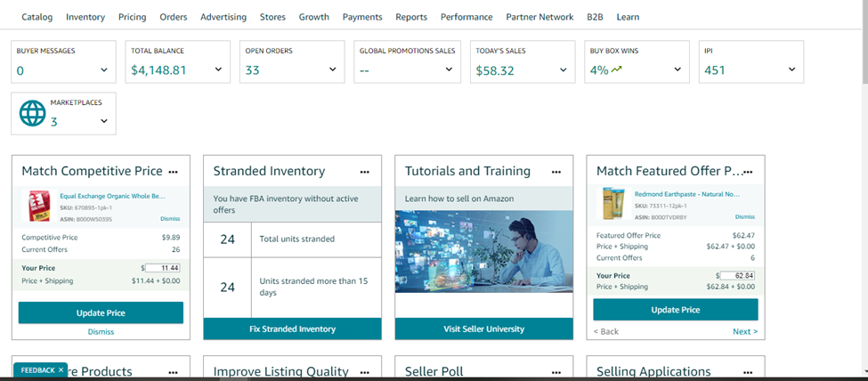Open the Advertising menu
Screen dimensions: 868x381
tap(223, 17)
